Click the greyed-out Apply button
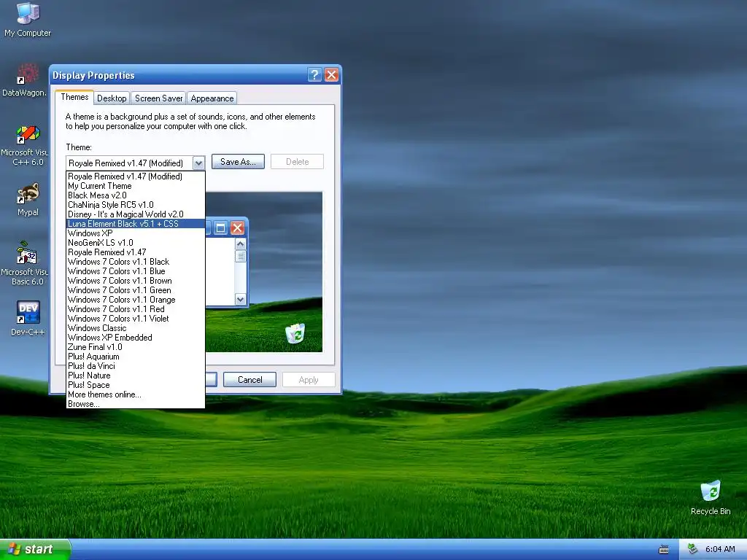The image size is (747, 560). [x=309, y=379]
